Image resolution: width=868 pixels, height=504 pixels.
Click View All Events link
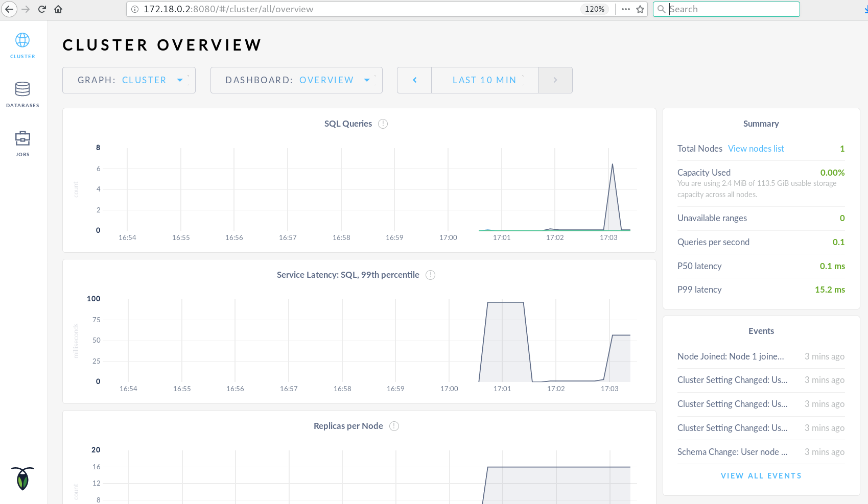(761, 476)
